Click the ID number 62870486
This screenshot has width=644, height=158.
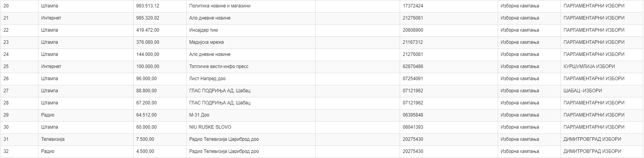[413, 66]
